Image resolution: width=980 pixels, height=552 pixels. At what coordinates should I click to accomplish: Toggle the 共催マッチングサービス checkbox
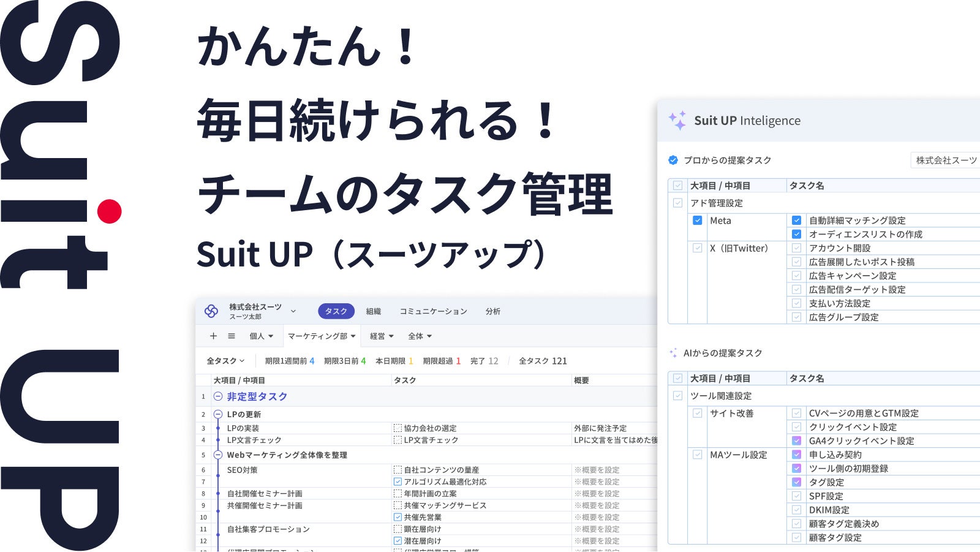coord(398,505)
